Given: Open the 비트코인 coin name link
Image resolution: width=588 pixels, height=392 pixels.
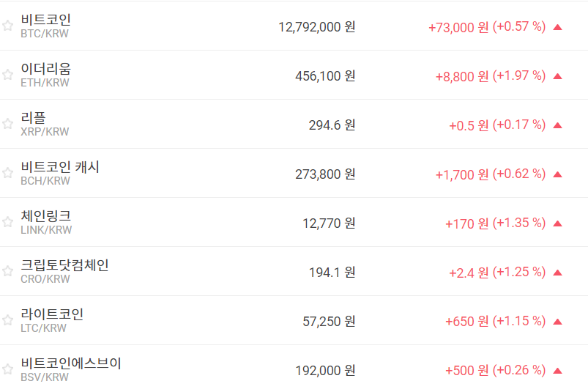Looking at the screenshot, I should click(45, 20).
